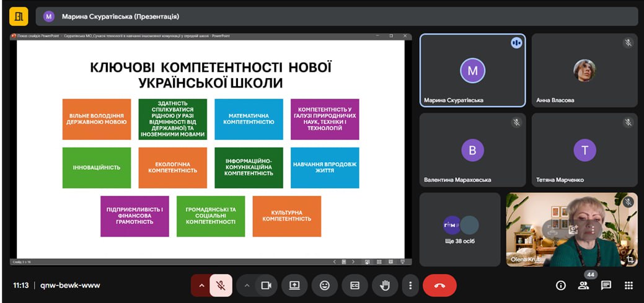Unmute the microphone in the call toolbar
Screen dimensions: 644x303
[221, 286]
